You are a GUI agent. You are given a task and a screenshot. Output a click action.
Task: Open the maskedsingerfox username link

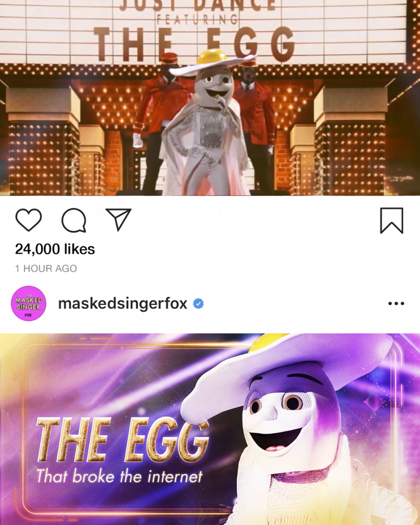[123, 304]
